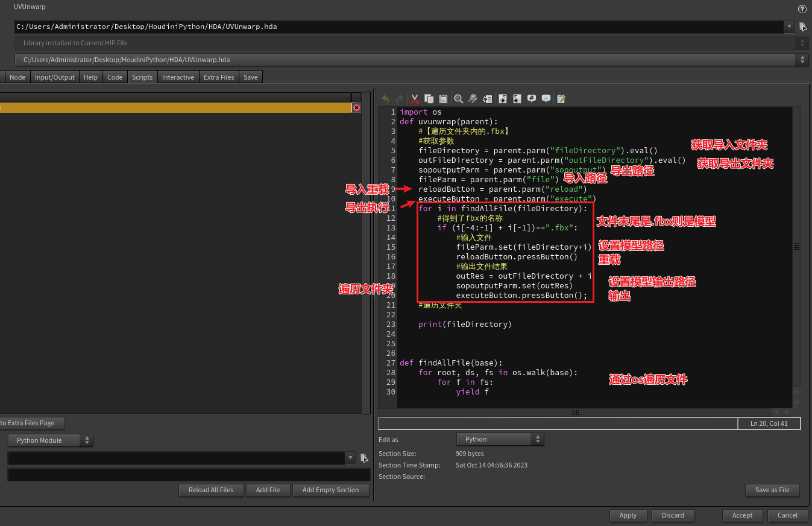Open Find with the magnifier icon
The height and width of the screenshot is (526, 812).
pyautogui.click(x=459, y=99)
